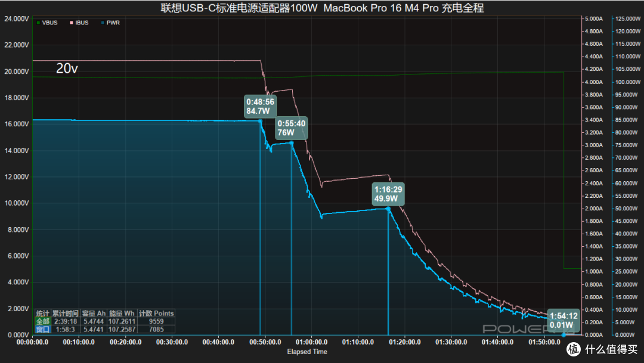Viewport: 644px width, 363px height.
Task: Click the points count 9559
Action: [156, 321]
